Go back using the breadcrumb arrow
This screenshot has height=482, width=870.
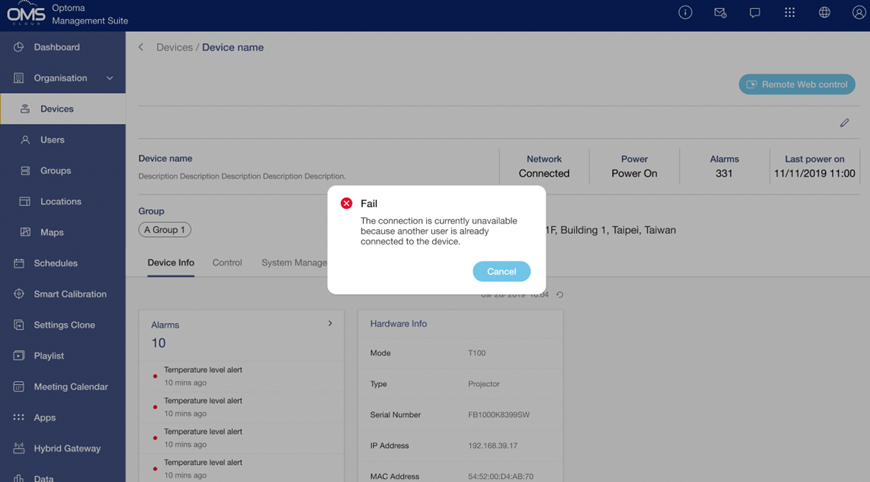[141, 47]
